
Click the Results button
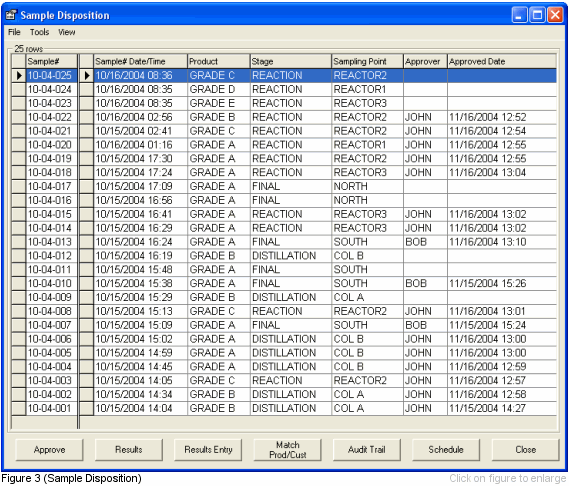pos(128,450)
